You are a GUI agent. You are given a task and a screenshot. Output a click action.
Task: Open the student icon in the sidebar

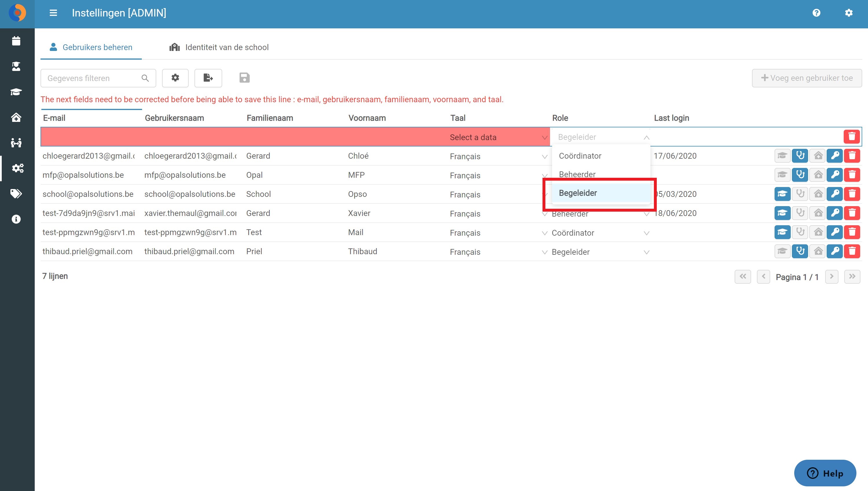16,66
